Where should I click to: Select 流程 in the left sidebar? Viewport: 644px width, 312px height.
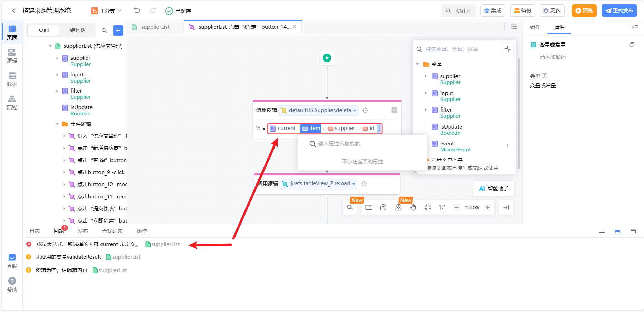(x=12, y=103)
